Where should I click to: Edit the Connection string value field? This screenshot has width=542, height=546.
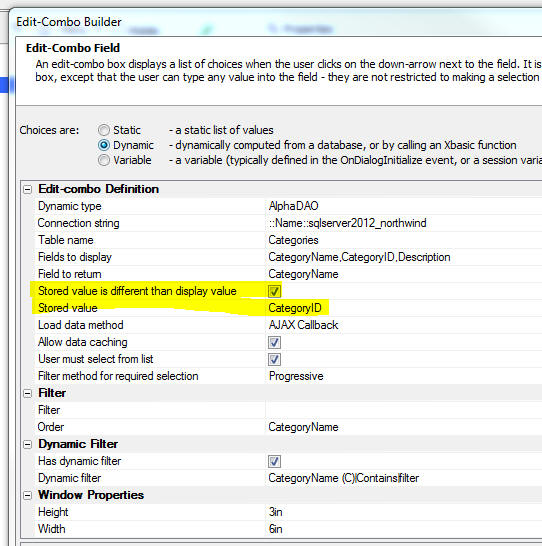click(404, 223)
